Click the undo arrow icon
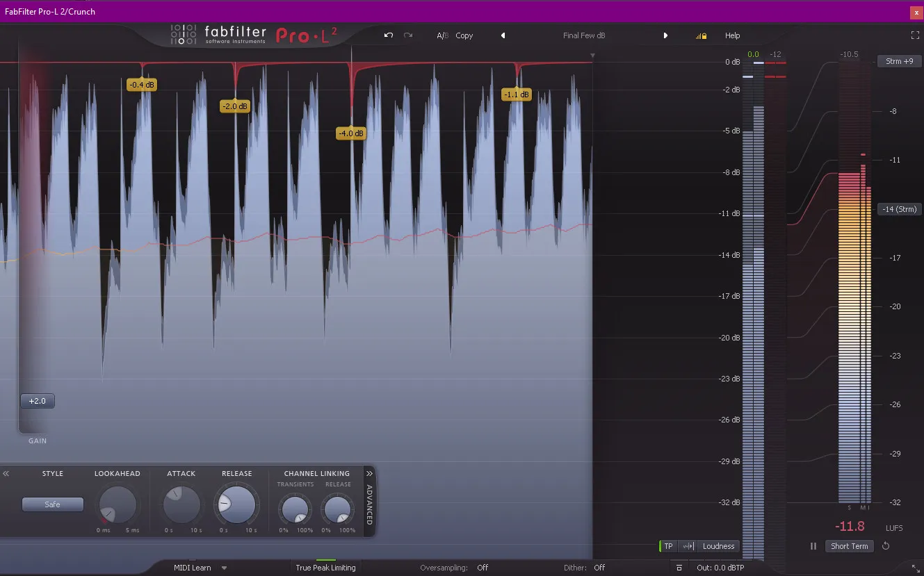The image size is (924, 576). click(x=389, y=35)
